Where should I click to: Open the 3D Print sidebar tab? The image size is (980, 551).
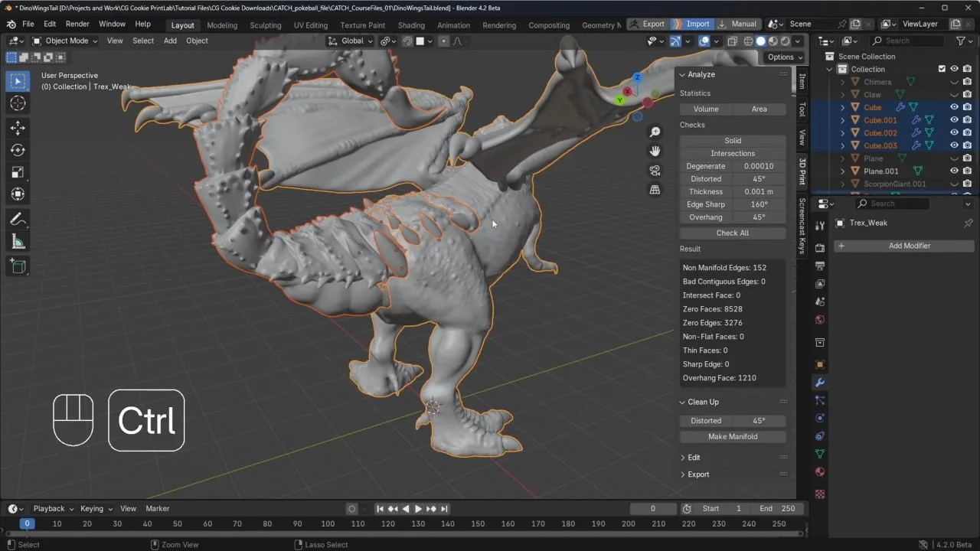tap(802, 171)
